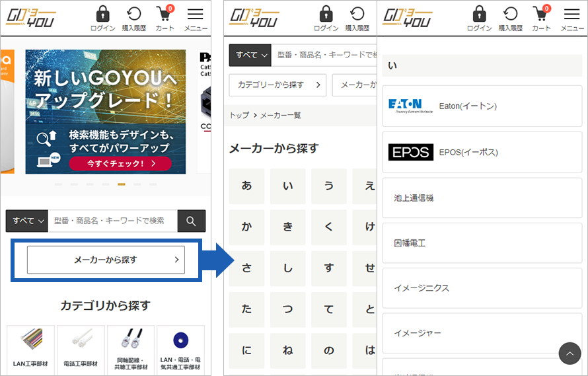Click the scroll-to-top round arrow button
Viewport: 588px width, 376px height.
tap(570, 353)
